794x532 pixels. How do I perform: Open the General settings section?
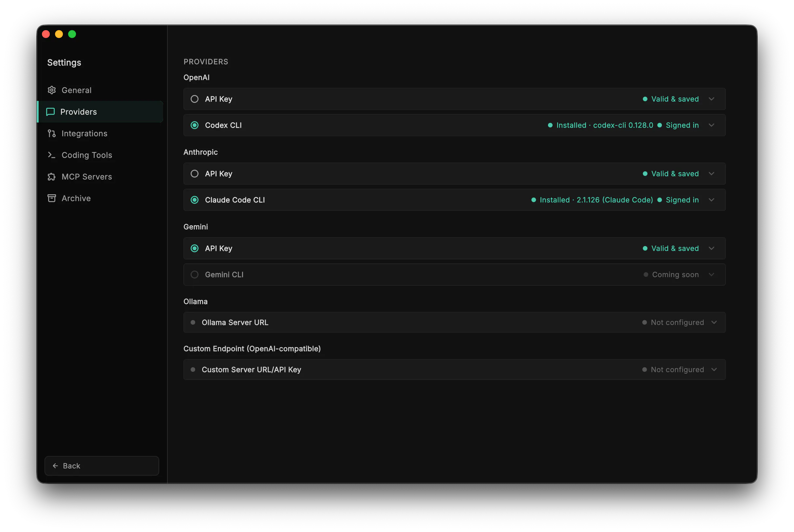pyautogui.click(x=100, y=90)
